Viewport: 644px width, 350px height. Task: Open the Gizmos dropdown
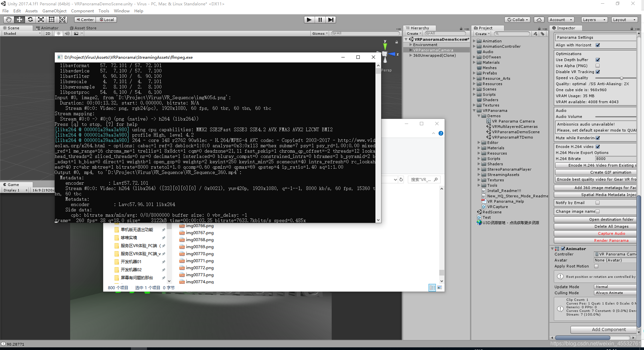pyautogui.click(x=320, y=33)
